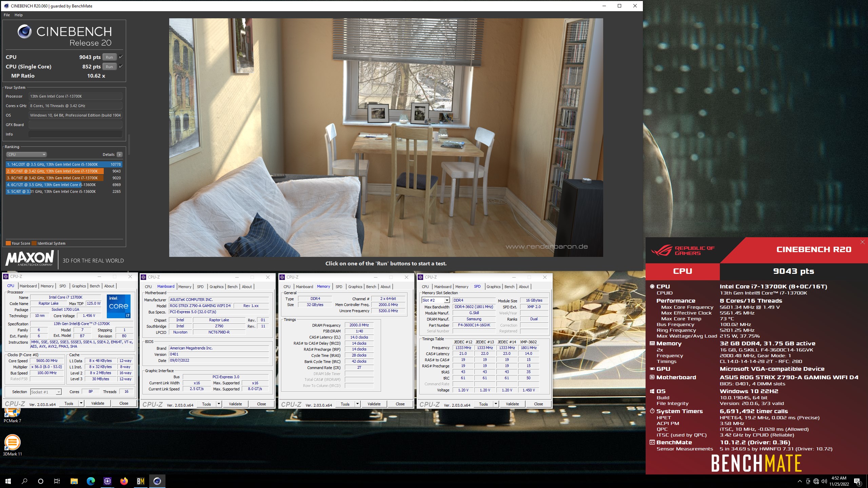Open File Explorer from taskbar

click(x=74, y=481)
